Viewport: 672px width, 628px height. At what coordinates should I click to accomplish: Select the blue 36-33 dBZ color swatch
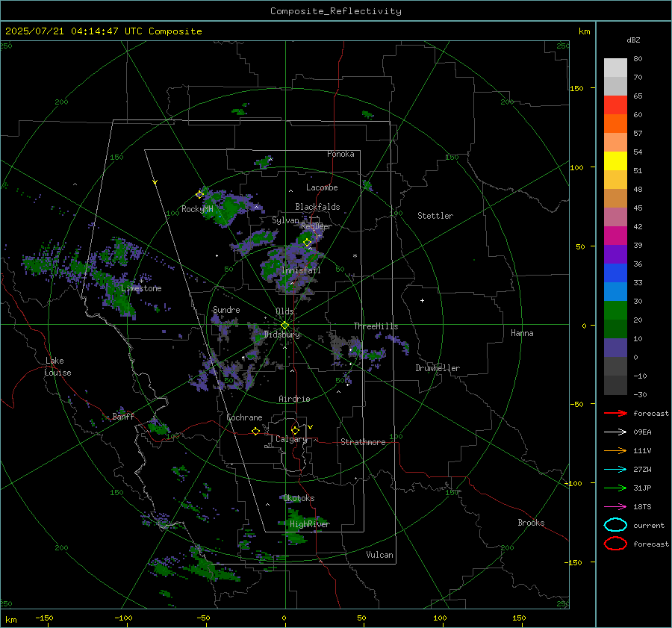click(615, 273)
